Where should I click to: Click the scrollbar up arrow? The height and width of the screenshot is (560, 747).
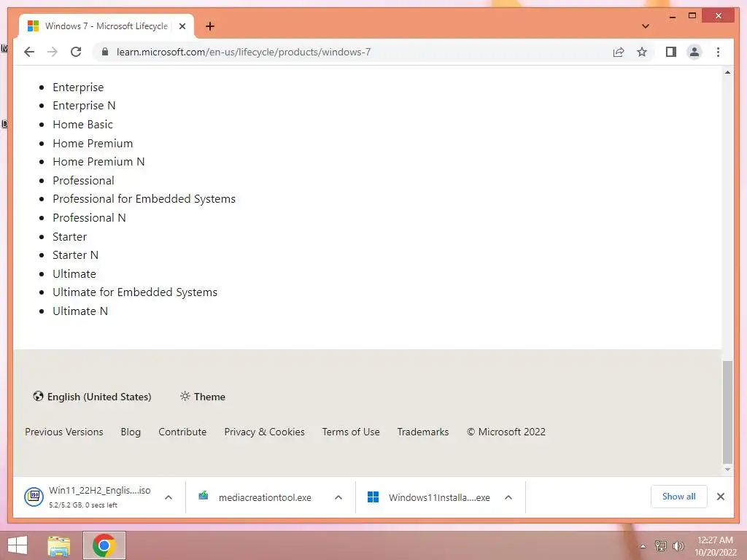tap(727, 72)
